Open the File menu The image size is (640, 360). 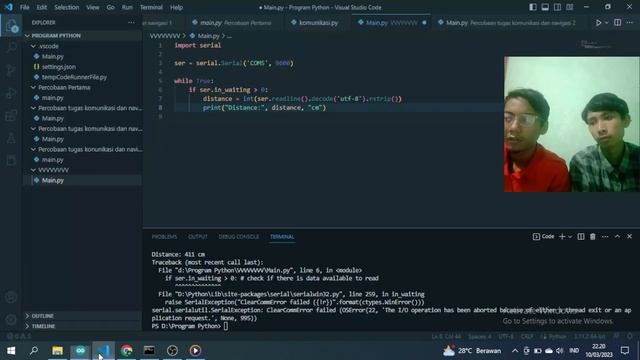point(24,7)
